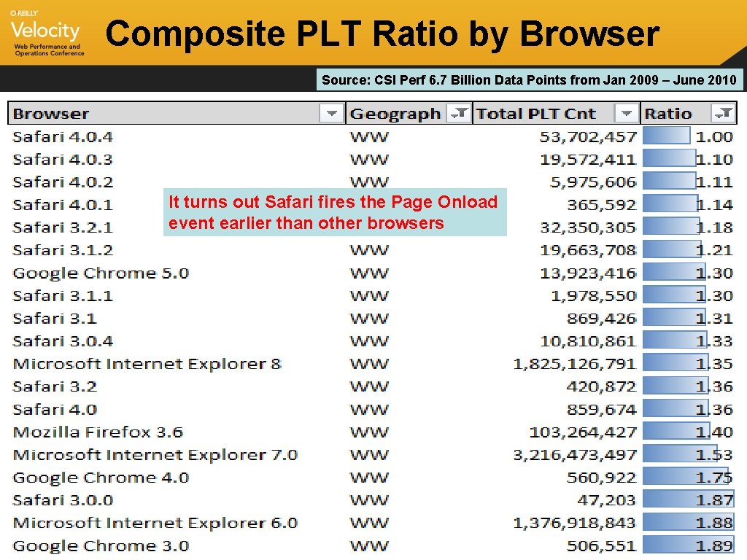Image resolution: width=747 pixels, height=560 pixels.
Task: Click the count 13,923,416
Action: [x=589, y=274]
